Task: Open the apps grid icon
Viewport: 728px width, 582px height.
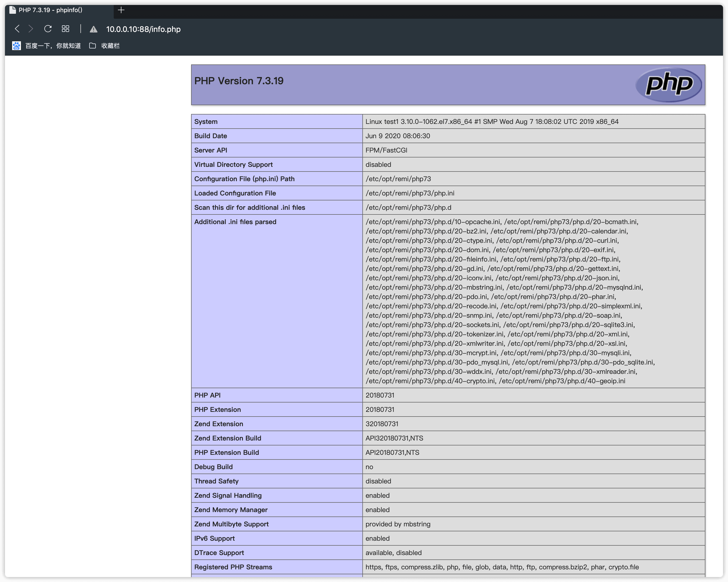Action: 66,29
